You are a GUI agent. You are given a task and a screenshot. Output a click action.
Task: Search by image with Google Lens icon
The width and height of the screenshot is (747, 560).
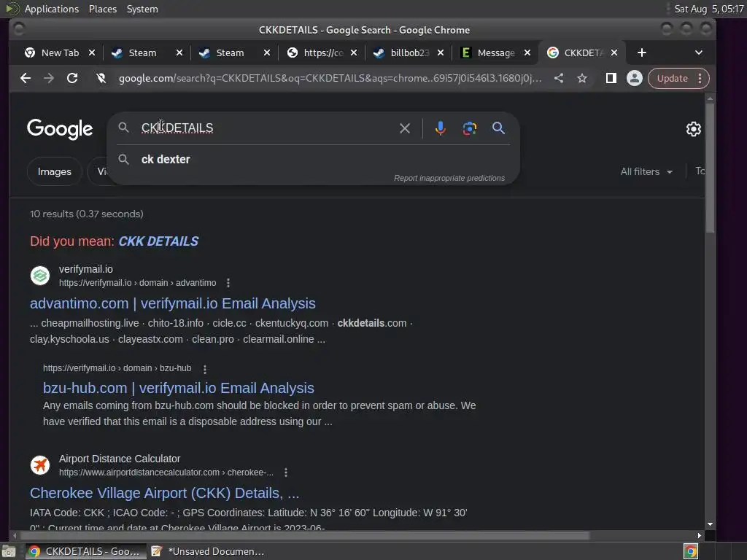pos(469,128)
